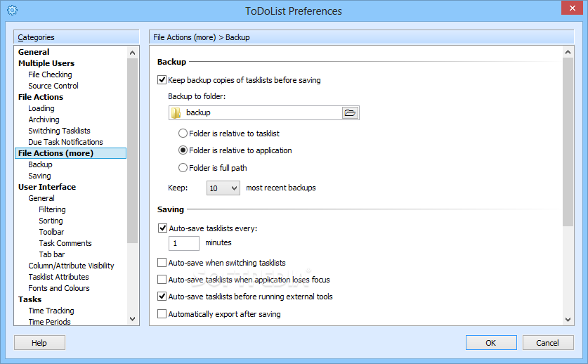The image size is (588, 364).
Task: Uncheck Keep backup copies of tasklists
Action: pyautogui.click(x=162, y=80)
